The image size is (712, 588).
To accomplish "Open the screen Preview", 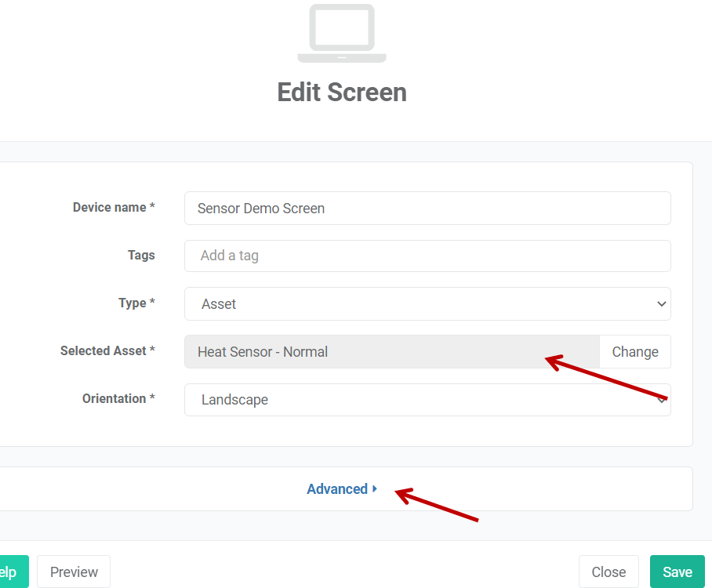I will pos(74,572).
